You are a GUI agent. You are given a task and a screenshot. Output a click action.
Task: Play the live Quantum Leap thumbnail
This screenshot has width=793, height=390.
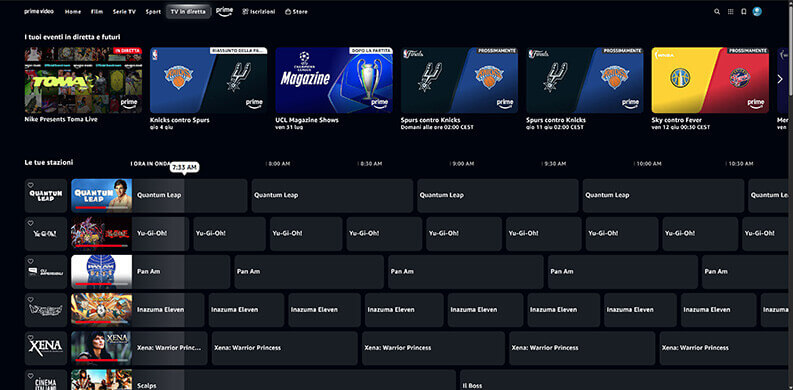(x=102, y=195)
